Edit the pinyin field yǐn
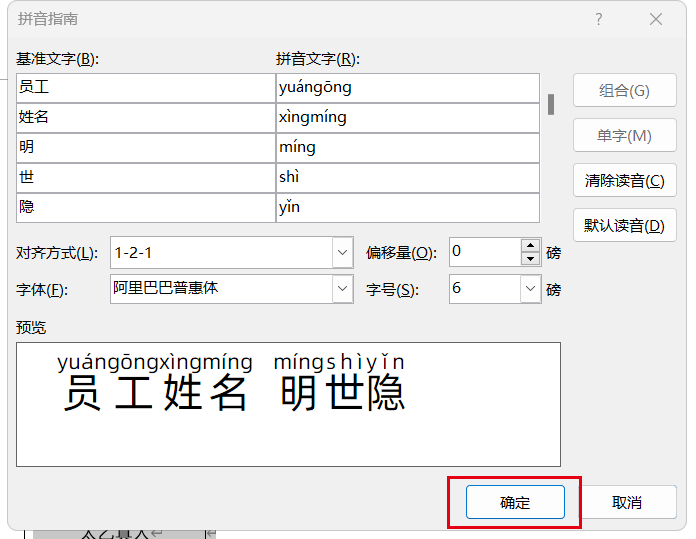 point(407,207)
